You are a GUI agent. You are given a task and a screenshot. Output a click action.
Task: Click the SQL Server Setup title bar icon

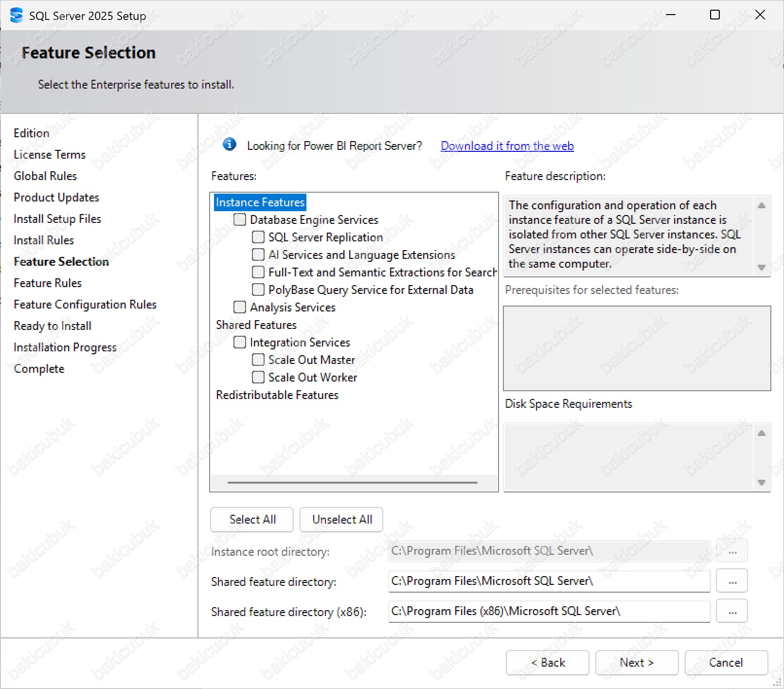16,16
